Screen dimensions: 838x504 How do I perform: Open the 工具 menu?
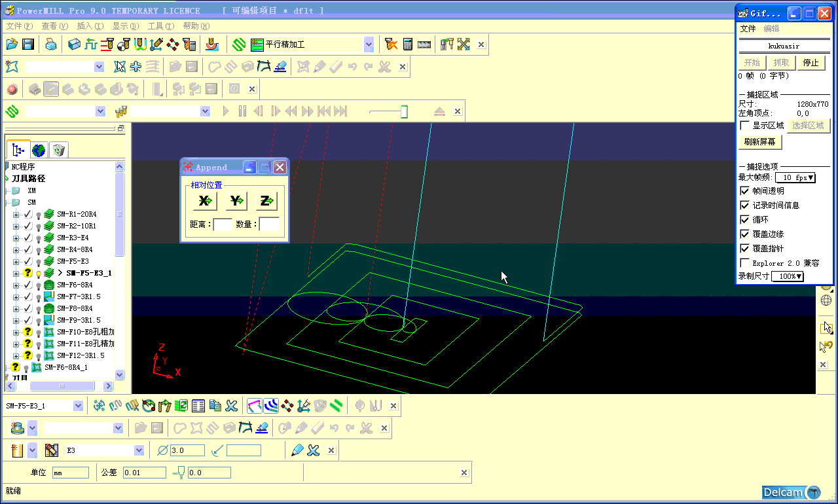click(x=160, y=26)
